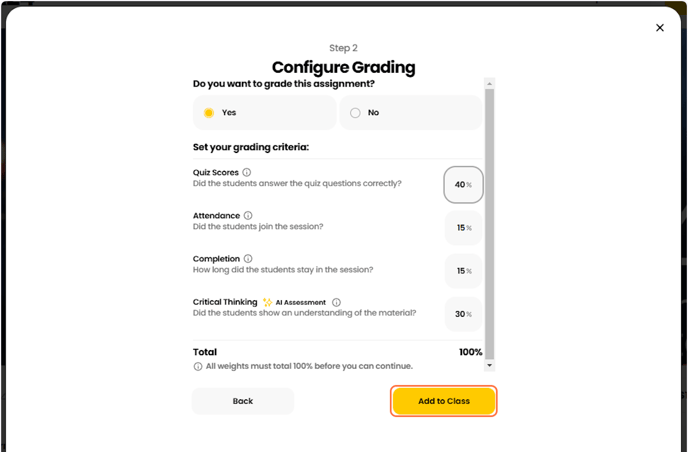Select the Yes grading option
This screenshot has width=688, height=452.
click(264, 113)
